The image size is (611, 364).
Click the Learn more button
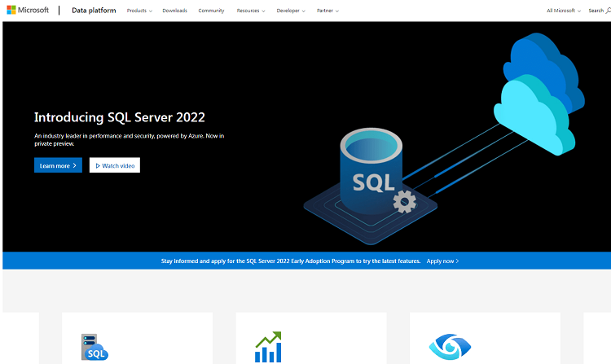[58, 165]
